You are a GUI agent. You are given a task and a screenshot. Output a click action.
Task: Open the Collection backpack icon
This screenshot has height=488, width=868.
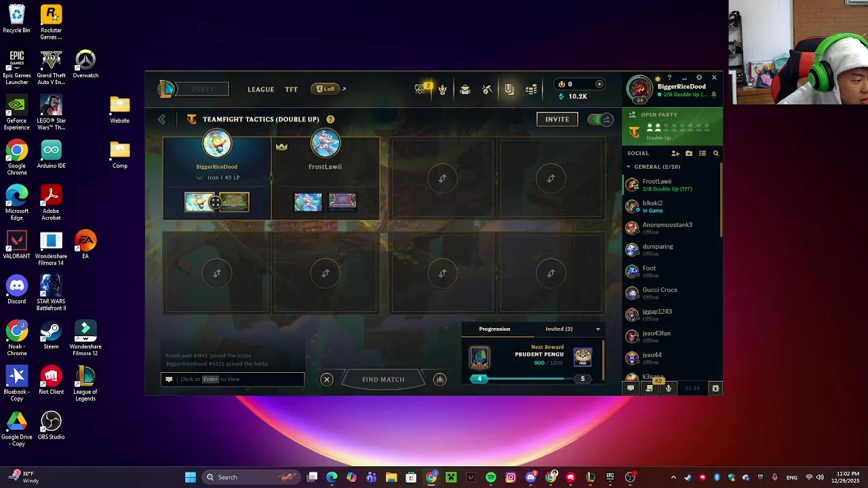tap(465, 89)
